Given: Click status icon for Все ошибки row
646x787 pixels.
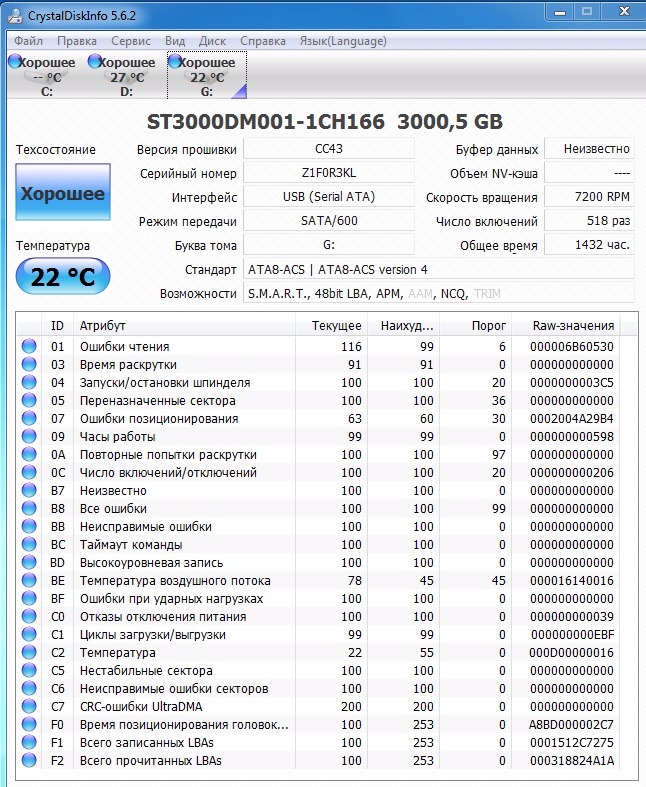Looking at the screenshot, I should point(29,508).
